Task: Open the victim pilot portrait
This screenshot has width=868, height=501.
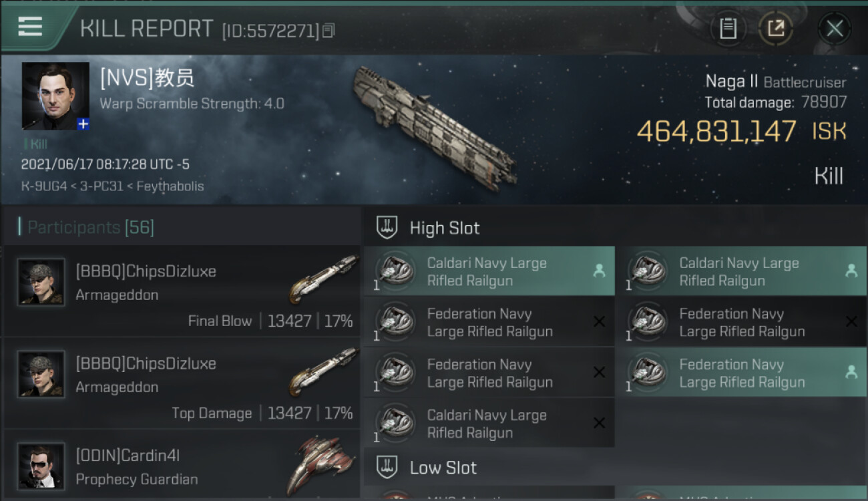Action: [55, 96]
